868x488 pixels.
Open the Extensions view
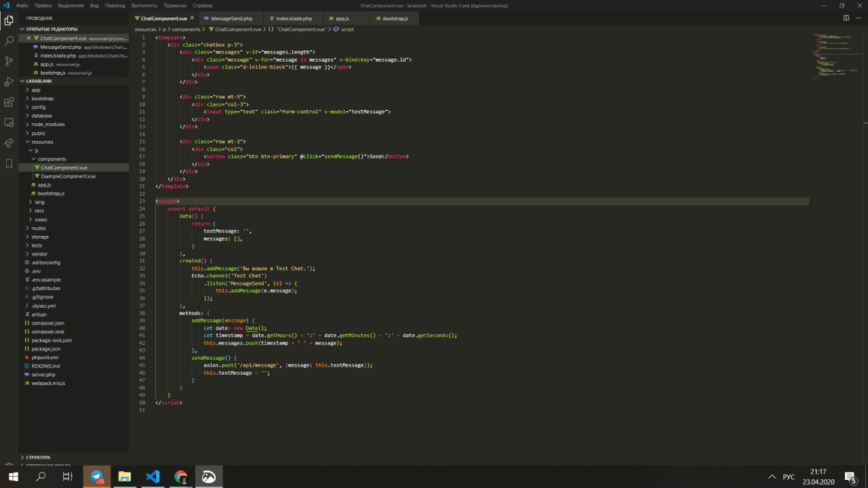pos(9,102)
